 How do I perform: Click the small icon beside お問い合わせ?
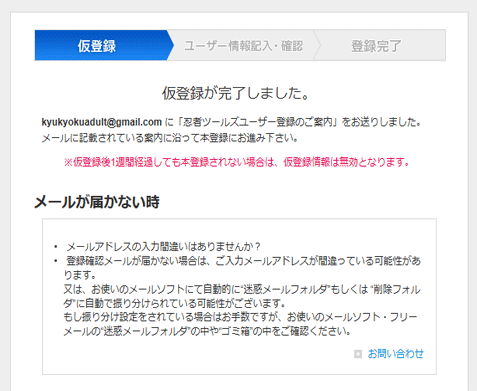coord(358,354)
